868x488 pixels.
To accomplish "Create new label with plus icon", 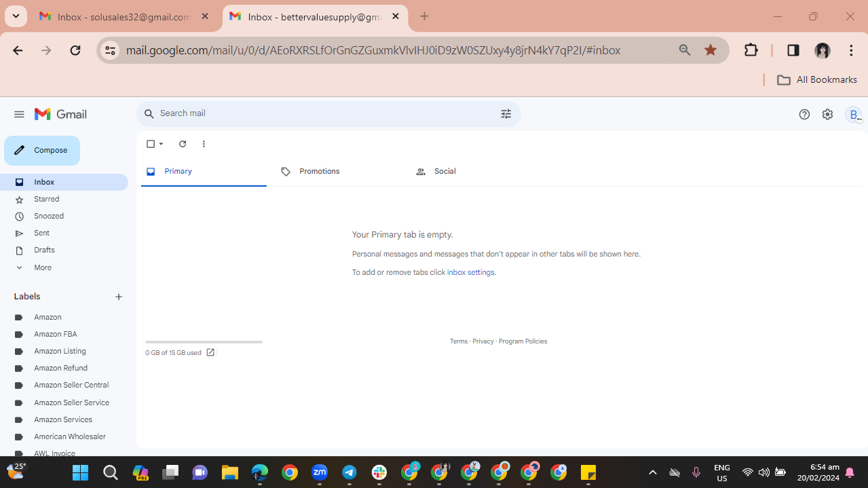I will tap(119, 297).
